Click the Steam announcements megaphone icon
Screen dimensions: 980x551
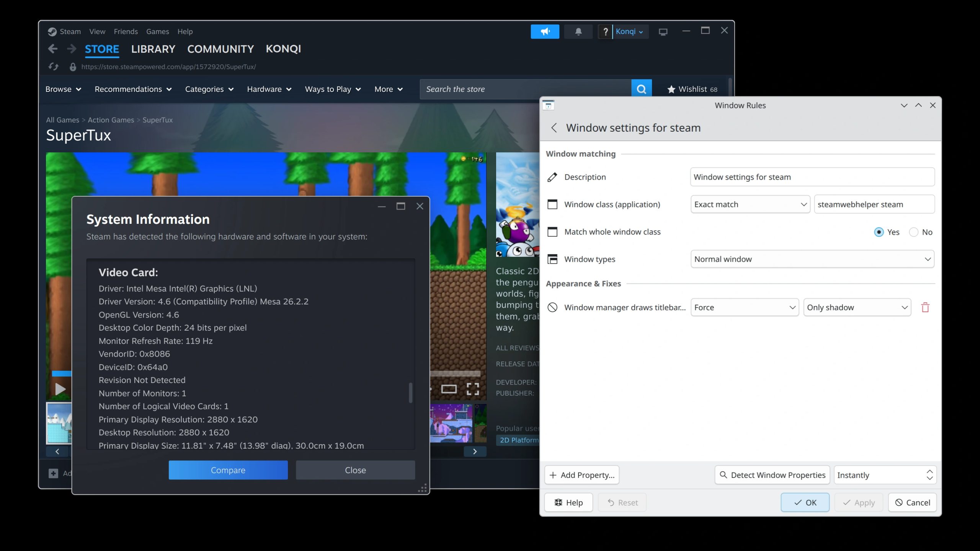(545, 31)
